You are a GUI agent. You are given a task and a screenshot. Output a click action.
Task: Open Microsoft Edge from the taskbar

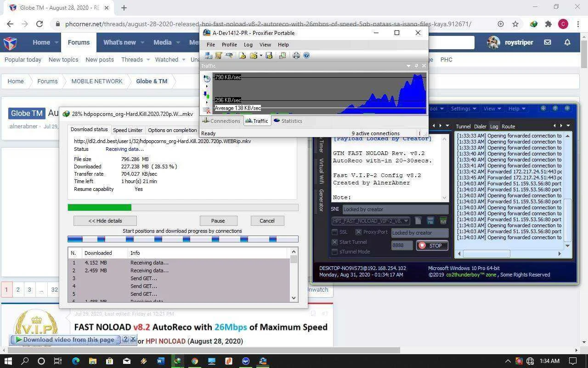(75, 361)
